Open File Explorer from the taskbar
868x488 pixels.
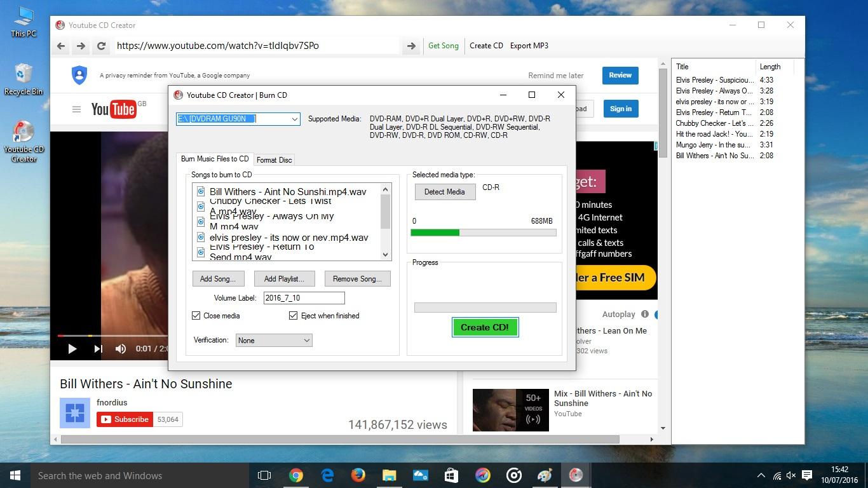(x=390, y=475)
